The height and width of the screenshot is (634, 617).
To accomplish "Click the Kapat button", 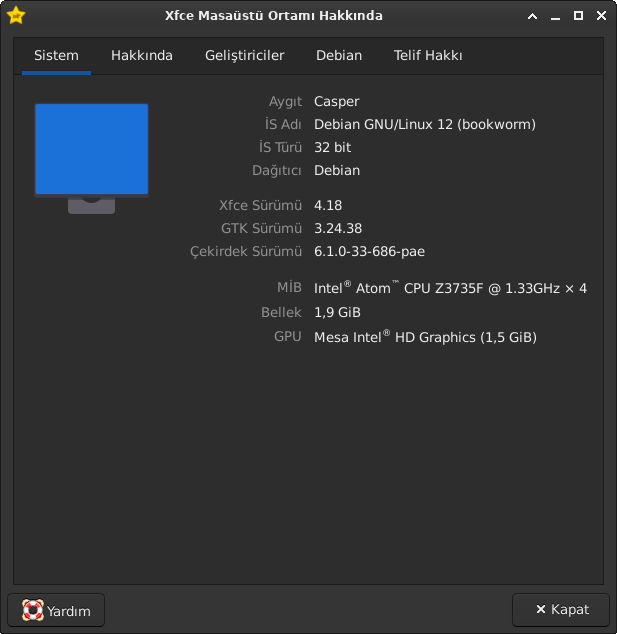I will pyautogui.click(x=561, y=610).
